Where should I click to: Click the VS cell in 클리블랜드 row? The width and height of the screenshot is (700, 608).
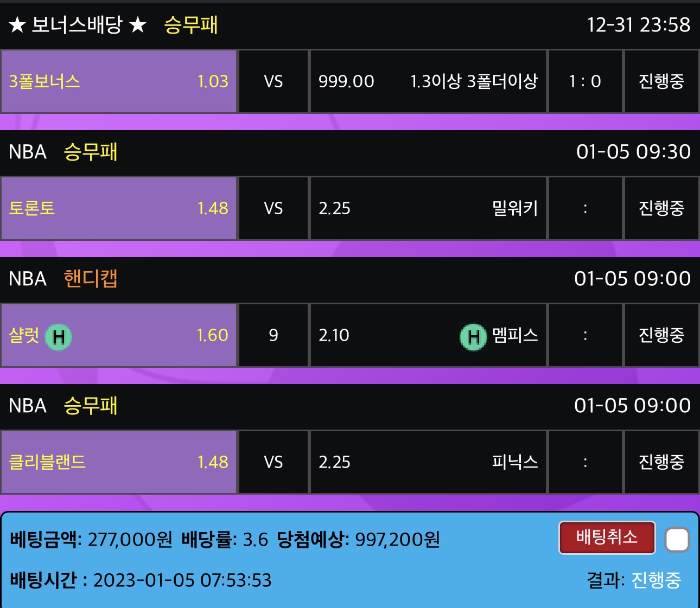coord(273,462)
